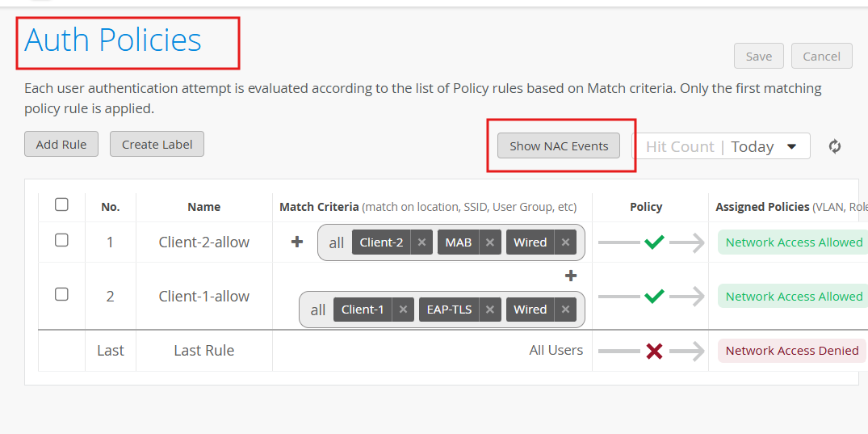Remove the MAB tag from rule 1
This screenshot has width=868, height=434.
pos(489,242)
